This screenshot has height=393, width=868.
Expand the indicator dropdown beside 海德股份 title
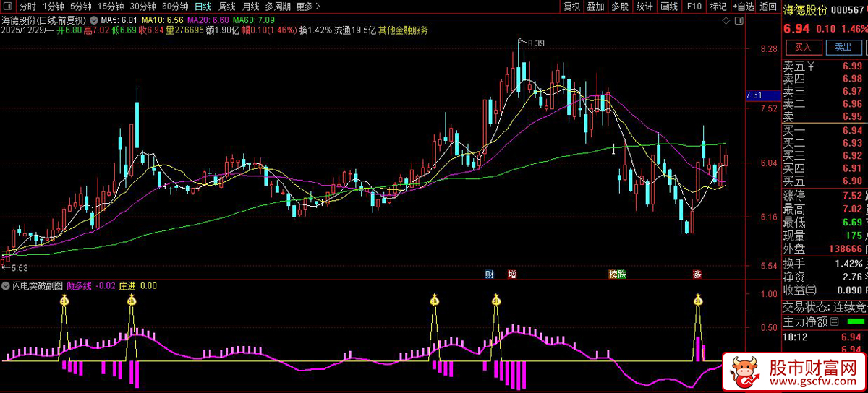point(93,20)
